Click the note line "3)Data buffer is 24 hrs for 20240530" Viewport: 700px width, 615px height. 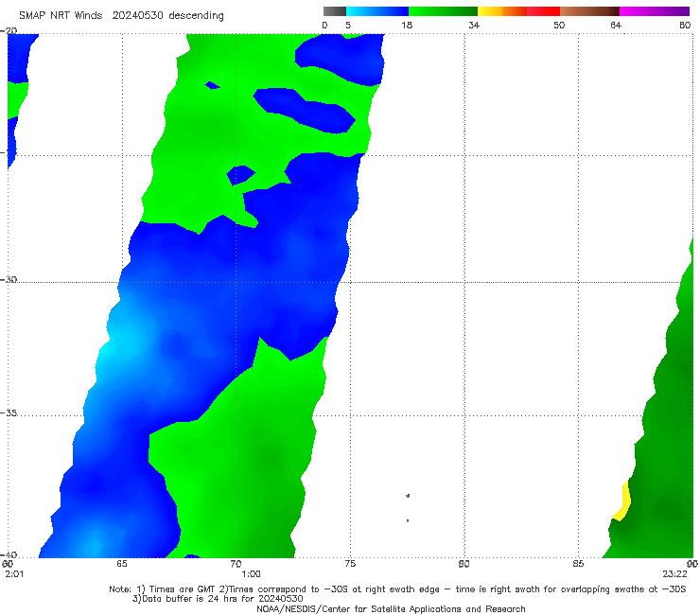click(218, 599)
